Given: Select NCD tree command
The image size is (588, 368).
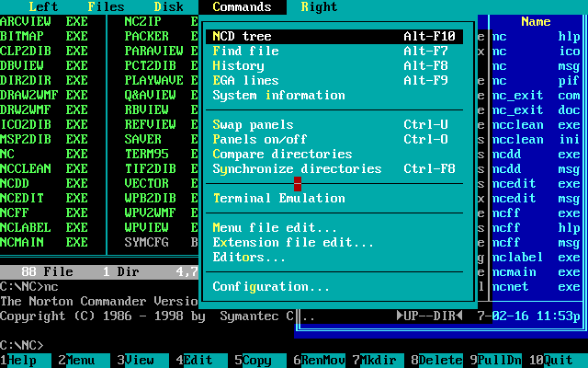Looking at the screenshot, I should point(334,37).
